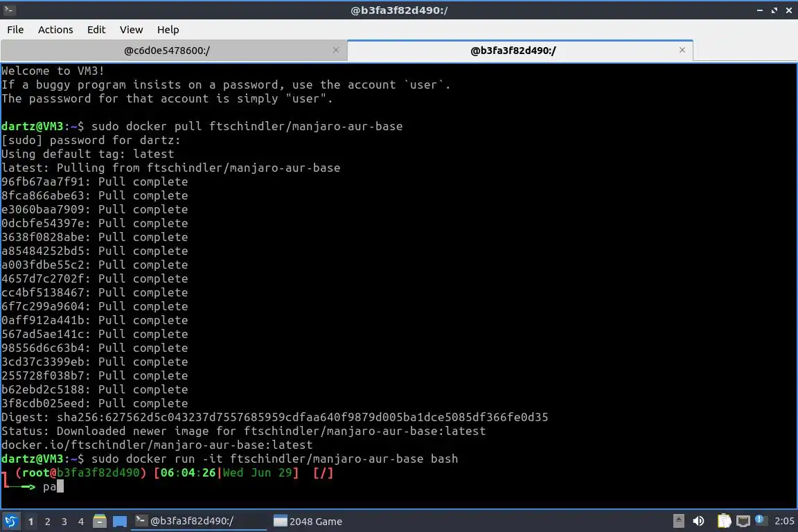Image resolution: width=798 pixels, height=532 pixels.
Task: Close the terminal window
Action: 789,10
